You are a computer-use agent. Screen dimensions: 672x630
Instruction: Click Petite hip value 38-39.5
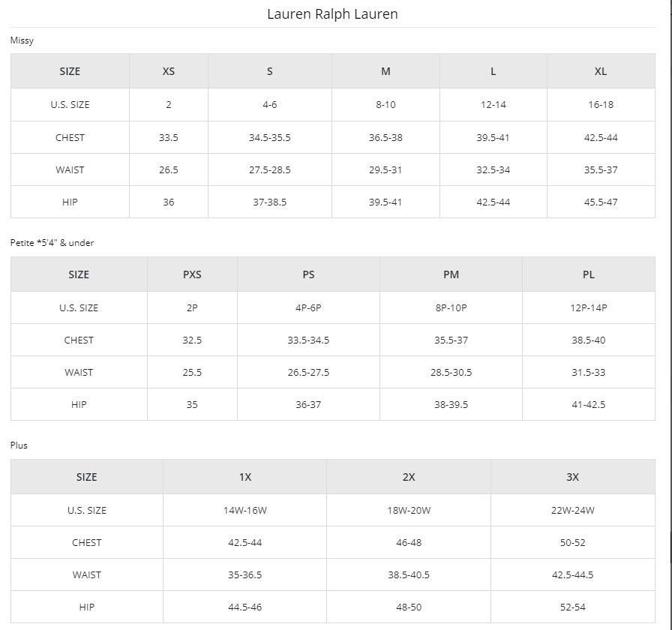tap(451, 405)
